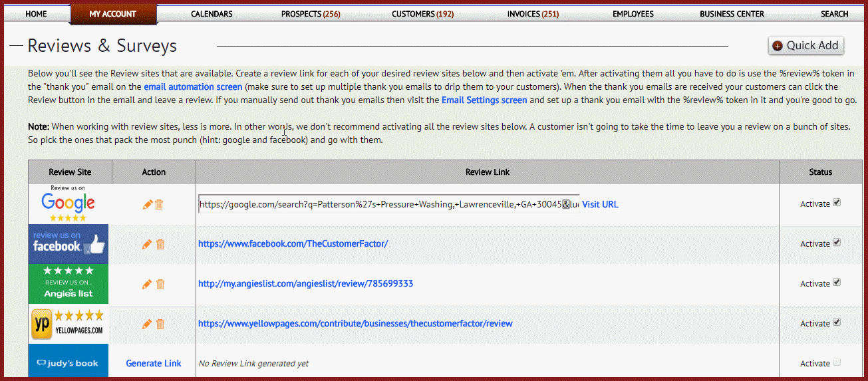This screenshot has width=868, height=381.
Task: Go to the Employees tab
Action: point(633,13)
